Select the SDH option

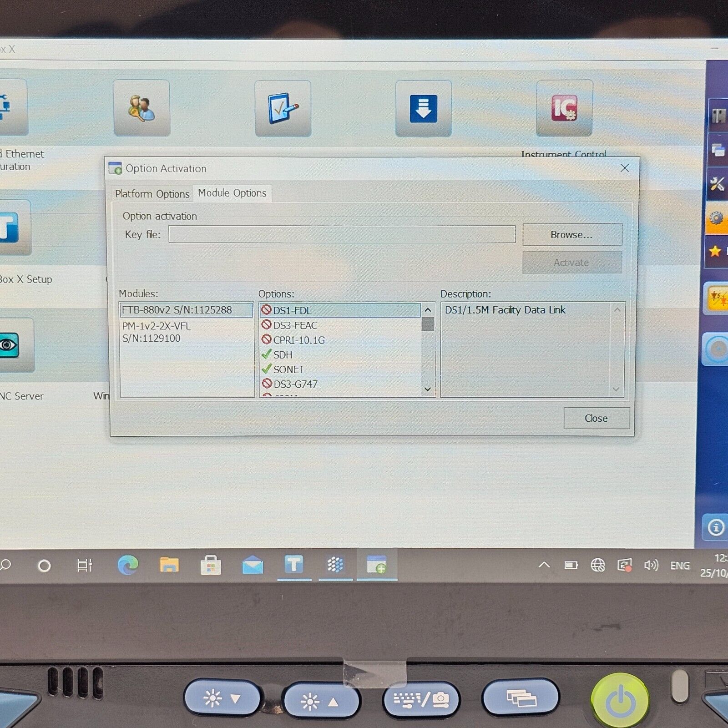[340, 354]
